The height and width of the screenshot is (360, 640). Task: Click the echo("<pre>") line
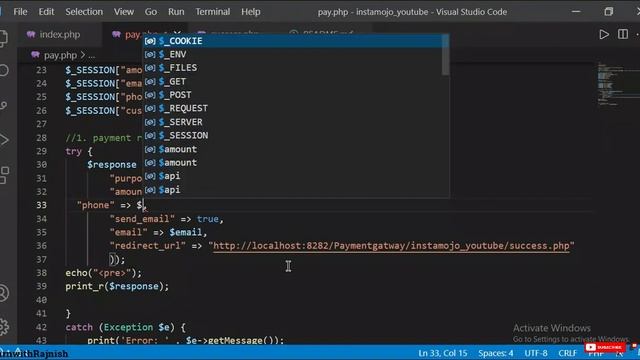103,273
